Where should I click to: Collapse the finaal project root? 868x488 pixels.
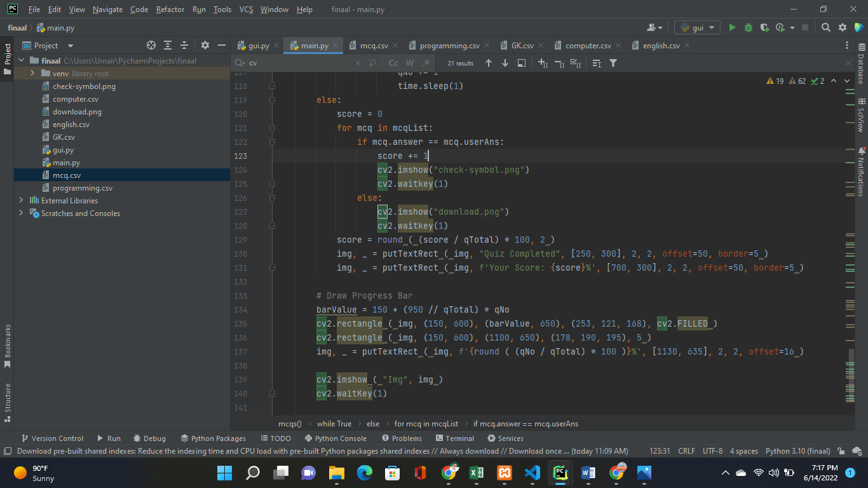point(21,61)
